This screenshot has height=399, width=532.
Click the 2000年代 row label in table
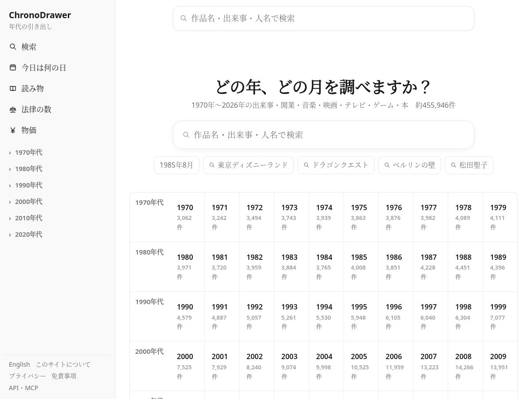click(x=149, y=352)
